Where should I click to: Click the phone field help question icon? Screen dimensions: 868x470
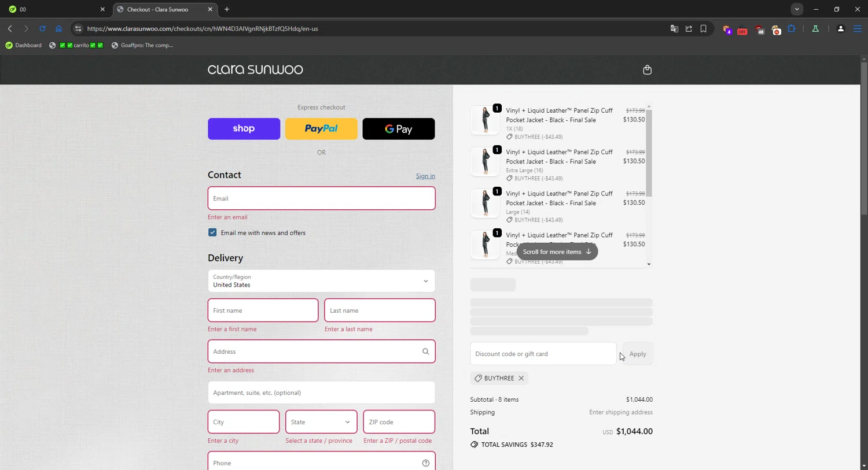[x=425, y=463]
